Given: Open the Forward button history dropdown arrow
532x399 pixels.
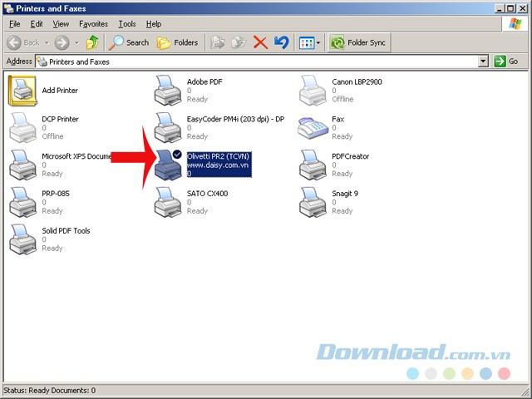Looking at the screenshot, I should coord(76,42).
